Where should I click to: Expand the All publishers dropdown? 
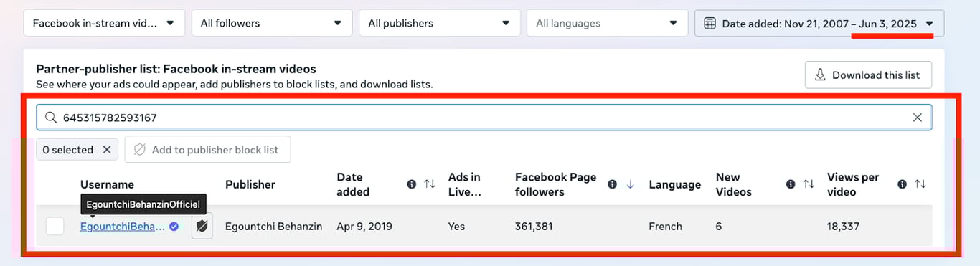click(439, 23)
